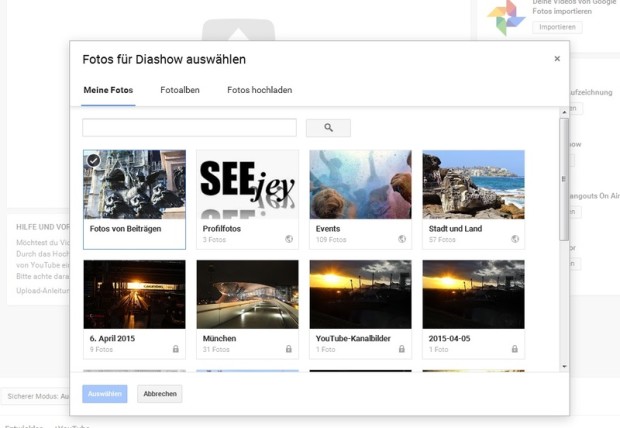Image resolution: width=620 pixels, height=428 pixels.
Task: Click the 57 Fotos count text
Action: (x=442, y=240)
